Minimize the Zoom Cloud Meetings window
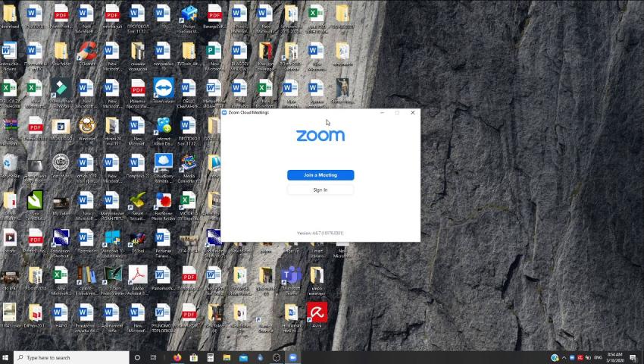Image resolution: width=644 pixels, height=364 pixels. pyautogui.click(x=382, y=112)
